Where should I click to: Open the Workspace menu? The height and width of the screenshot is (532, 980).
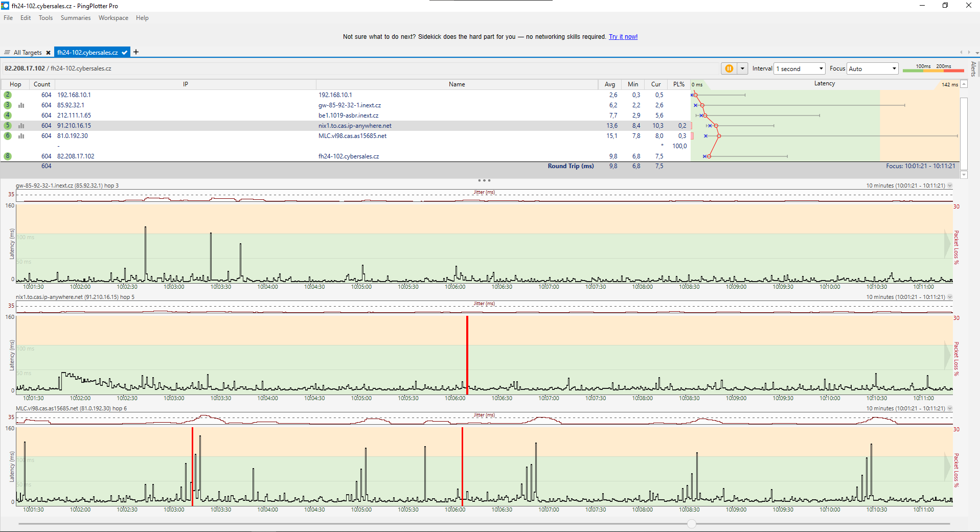click(x=113, y=18)
